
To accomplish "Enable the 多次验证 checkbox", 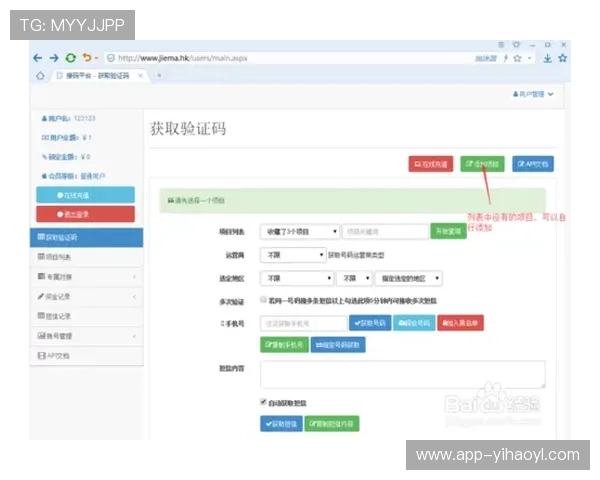I will (263, 299).
